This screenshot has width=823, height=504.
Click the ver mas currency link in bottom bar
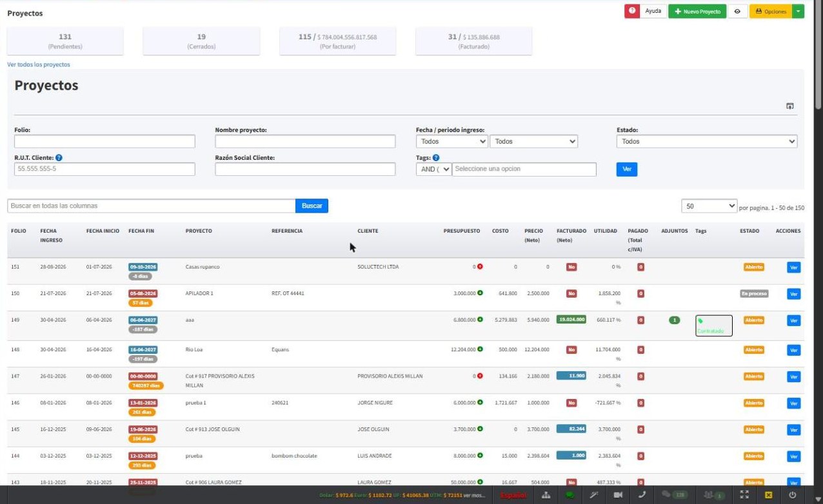click(x=476, y=495)
